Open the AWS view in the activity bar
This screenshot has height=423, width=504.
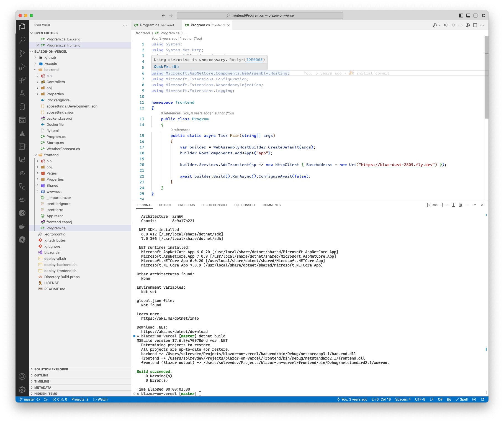click(22, 200)
